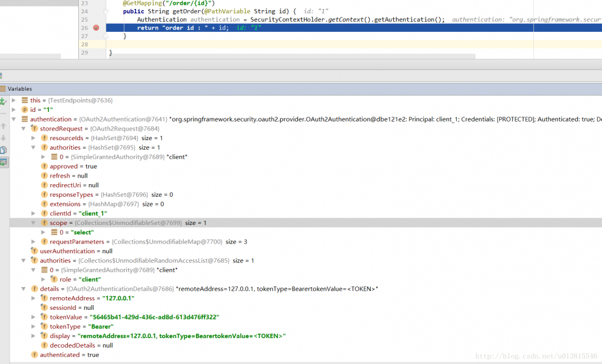Click the move-up arrow in the Variables sidebar
Image resolution: width=602 pixels, height=364 pixels.
pyautogui.click(x=2, y=126)
